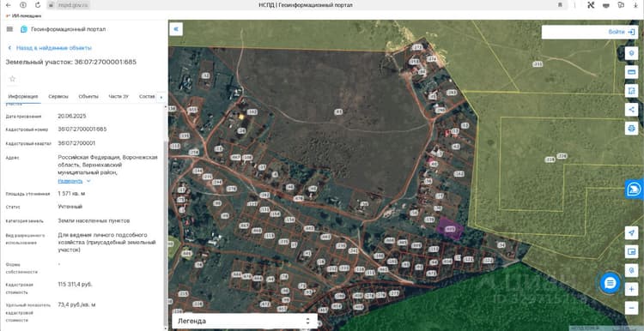644x331 pixels.
Task: Click the date value 20.06.2025
Action: coord(72,116)
